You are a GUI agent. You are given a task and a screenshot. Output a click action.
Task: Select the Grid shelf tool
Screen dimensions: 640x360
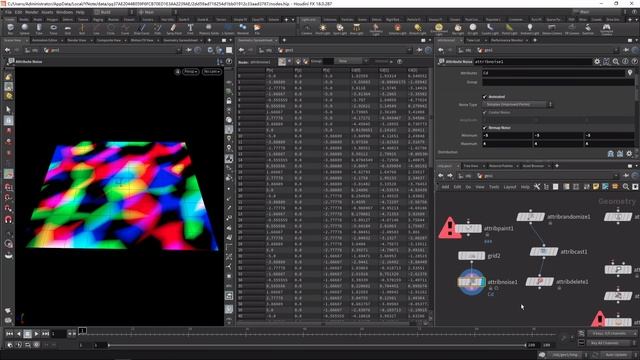point(68,29)
